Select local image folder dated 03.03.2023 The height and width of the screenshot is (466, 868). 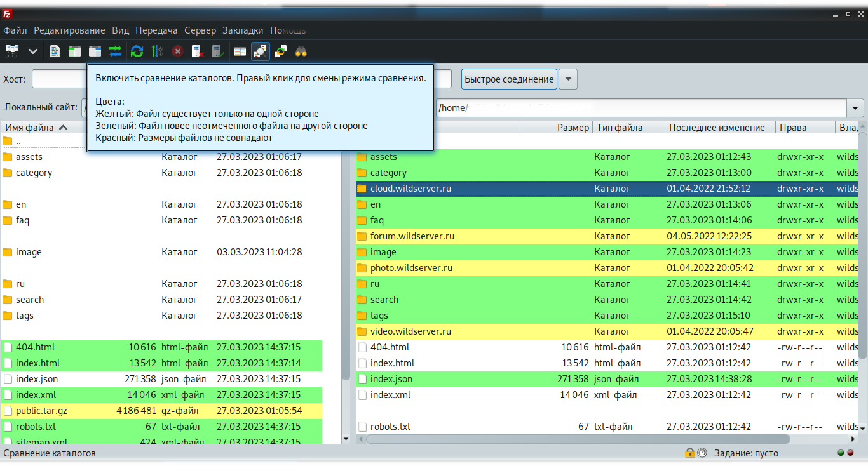(x=162, y=252)
